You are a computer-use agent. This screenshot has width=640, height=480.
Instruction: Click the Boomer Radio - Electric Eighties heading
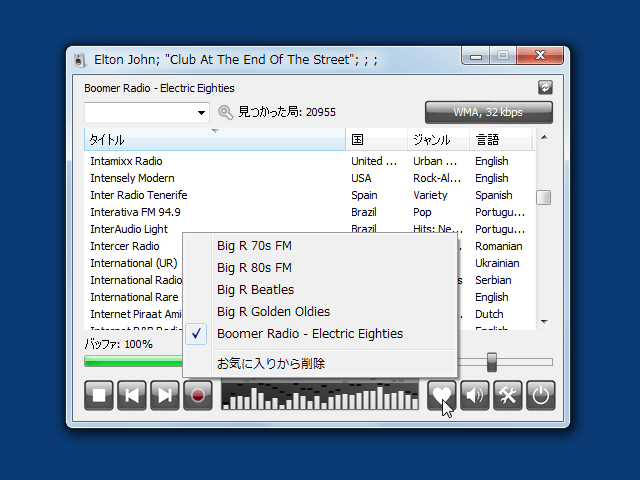point(159,88)
